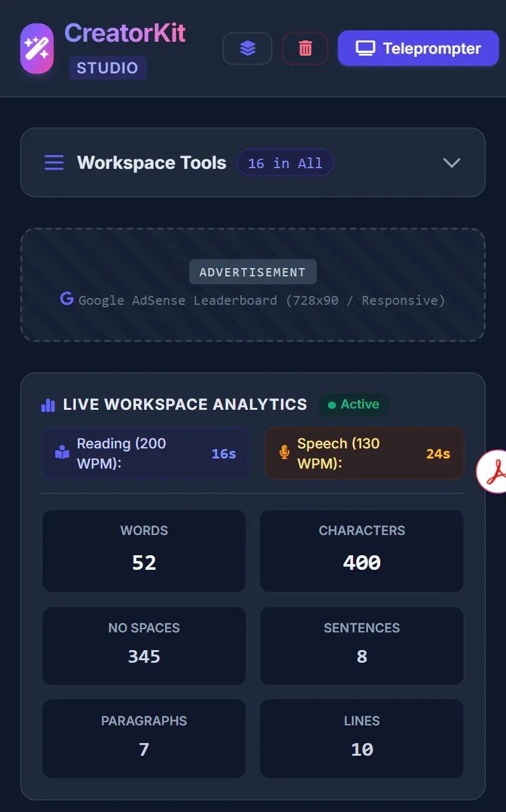Click the layers stack icon button
Image resolution: width=506 pixels, height=812 pixels.
(x=247, y=49)
